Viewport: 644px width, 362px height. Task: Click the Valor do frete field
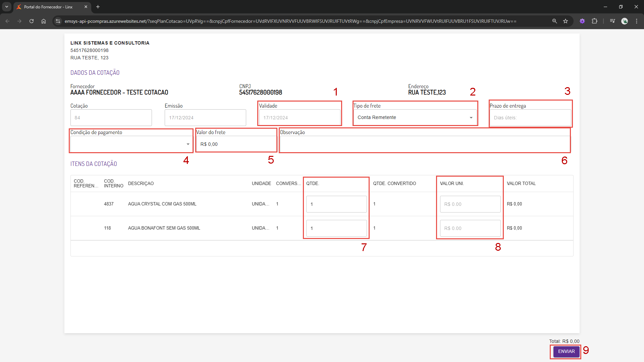pyautogui.click(x=236, y=144)
